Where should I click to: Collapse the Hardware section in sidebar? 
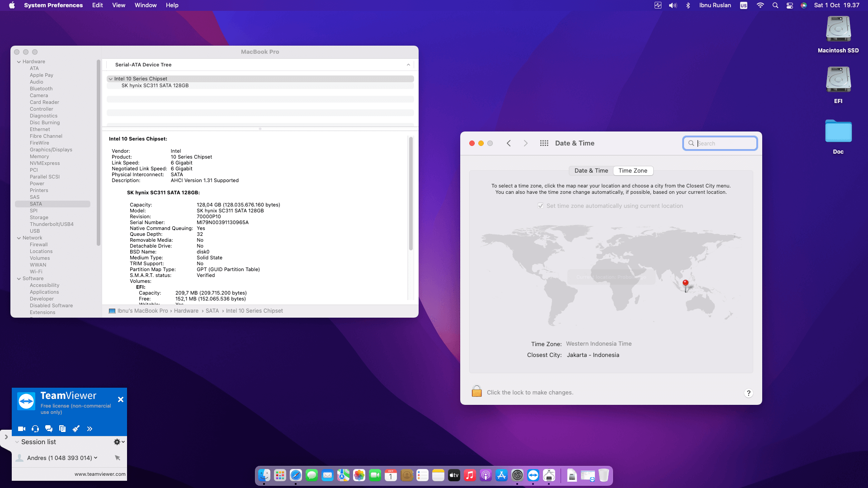pos(19,62)
